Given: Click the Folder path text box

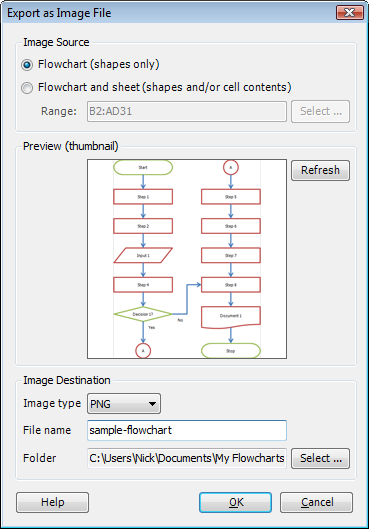Looking at the screenshot, I should point(187,458).
